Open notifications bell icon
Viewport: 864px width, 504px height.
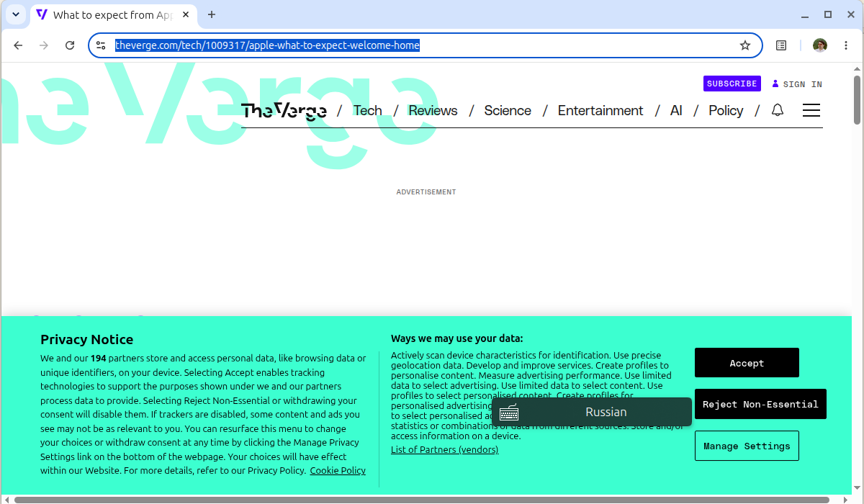(x=778, y=110)
